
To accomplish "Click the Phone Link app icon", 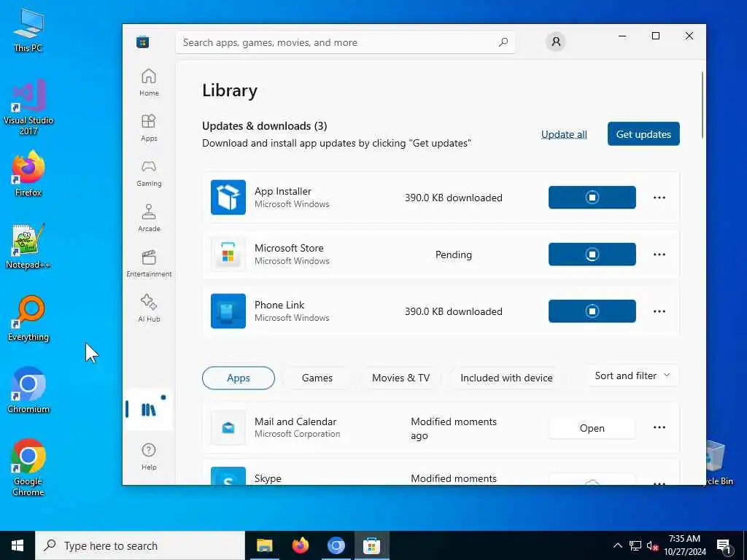I will tap(228, 311).
